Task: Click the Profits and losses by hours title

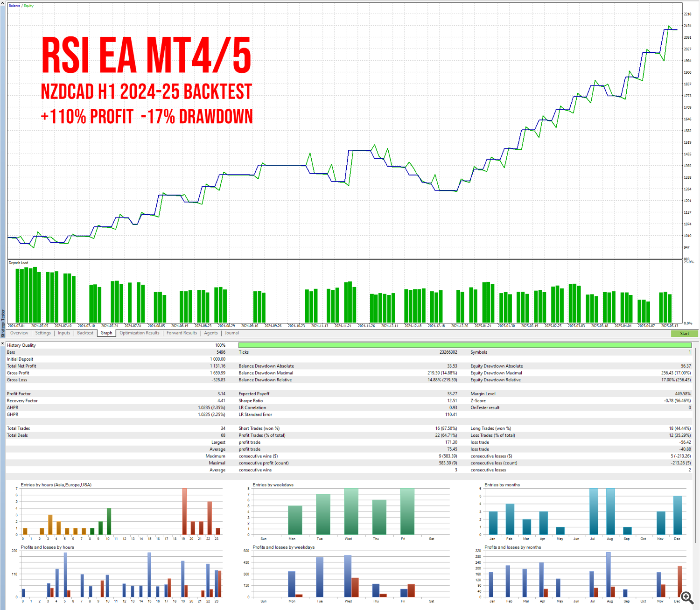Action: (47, 547)
